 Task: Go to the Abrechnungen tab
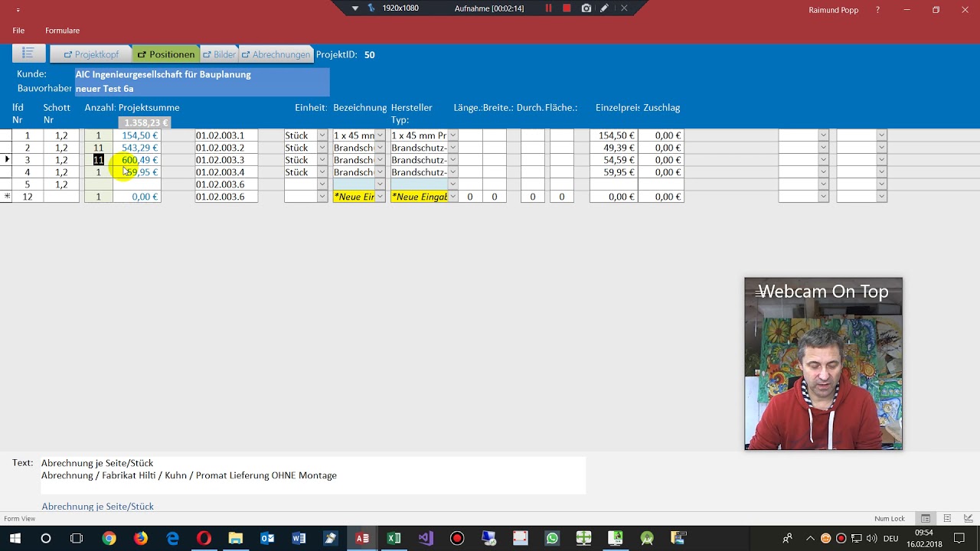[x=276, y=54]
